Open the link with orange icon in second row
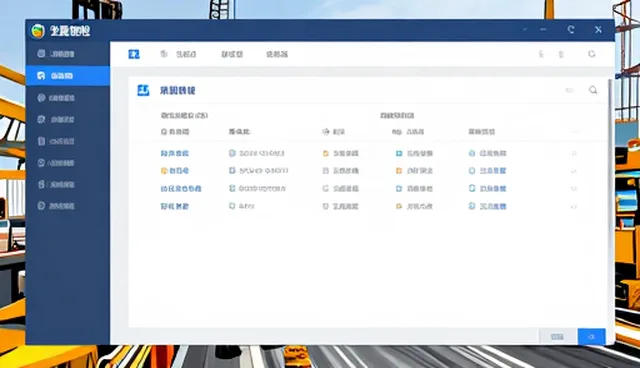 point(175,171)
